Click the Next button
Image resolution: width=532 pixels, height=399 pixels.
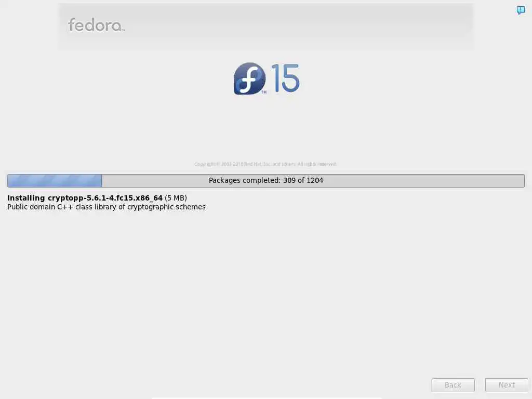click(507, 385)
